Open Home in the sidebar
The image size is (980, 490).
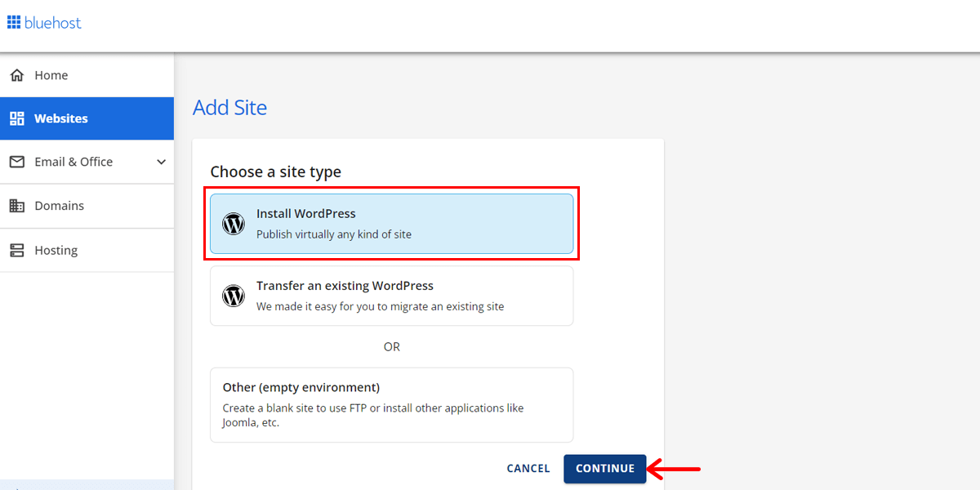tap(87, 75)
